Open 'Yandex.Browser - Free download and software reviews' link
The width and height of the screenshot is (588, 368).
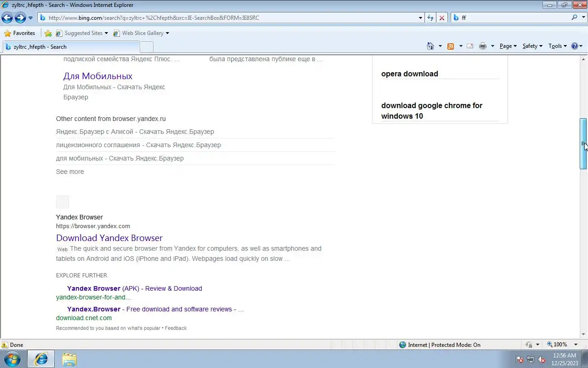[x=155, y=309]
